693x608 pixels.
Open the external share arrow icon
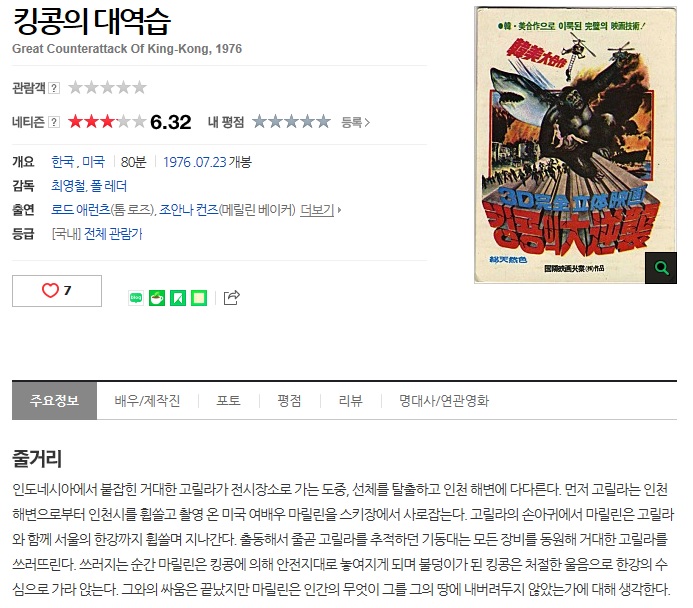click(232, 297)
